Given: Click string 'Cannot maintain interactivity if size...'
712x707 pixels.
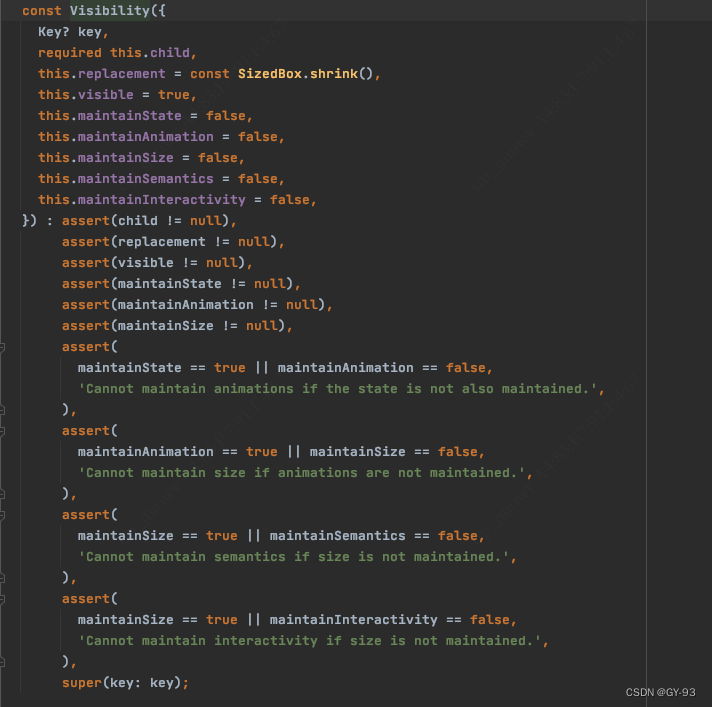Looking at the screenshot, I should (x=310, y=641).
